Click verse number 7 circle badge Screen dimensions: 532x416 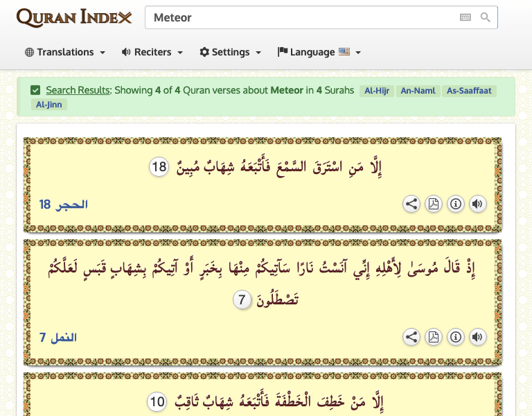[x=242, y=300]
